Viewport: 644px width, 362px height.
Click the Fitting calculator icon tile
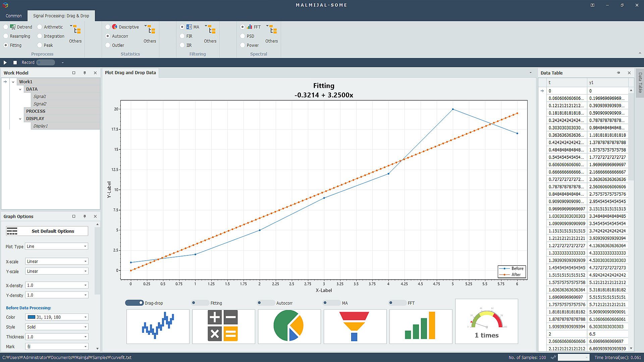[223, 326]
